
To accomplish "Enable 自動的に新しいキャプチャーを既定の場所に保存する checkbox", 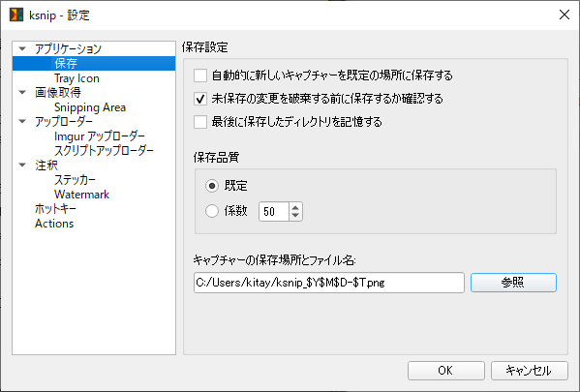I will (200, 75).
